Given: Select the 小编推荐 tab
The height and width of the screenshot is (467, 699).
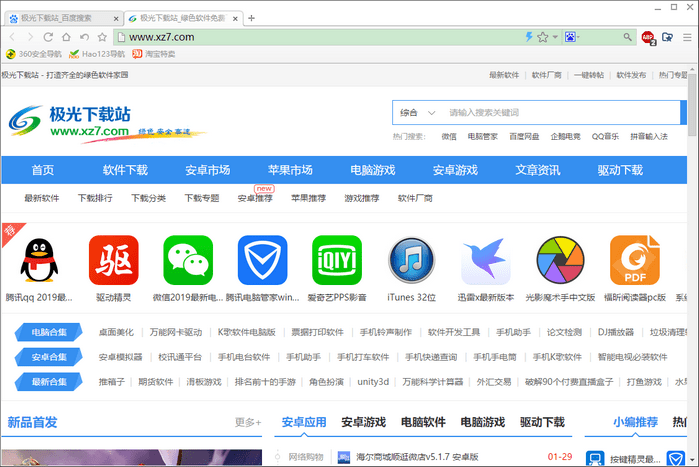Looking at the screenshot, I should point(636,422).
